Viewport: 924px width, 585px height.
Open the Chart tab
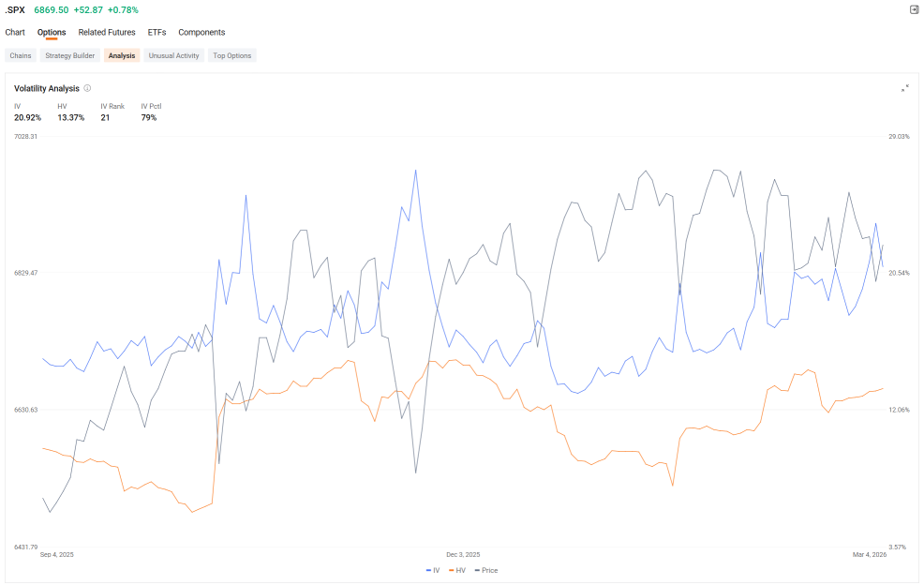[x=15, y=33]
